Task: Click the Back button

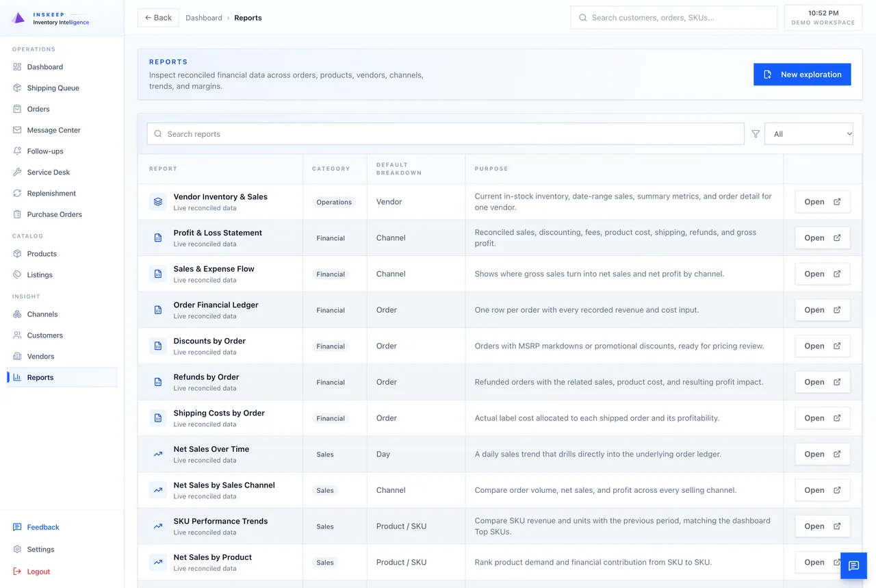Action: pyautogui.click(x=158, y=18)
